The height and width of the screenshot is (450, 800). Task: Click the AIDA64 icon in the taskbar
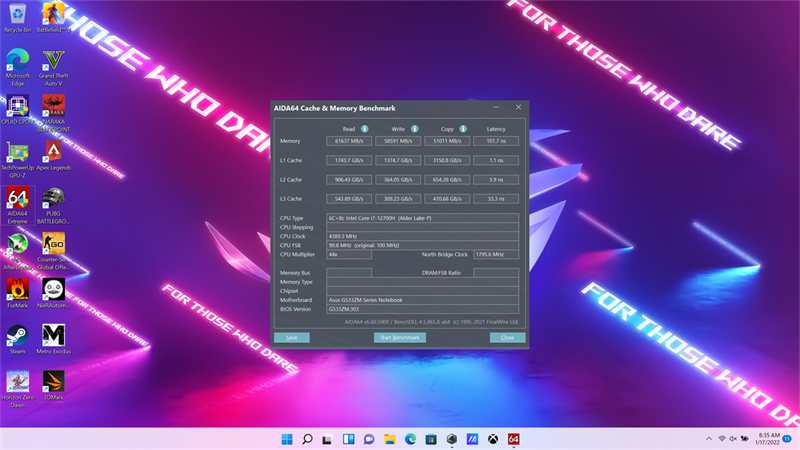(x=513, y=439)
